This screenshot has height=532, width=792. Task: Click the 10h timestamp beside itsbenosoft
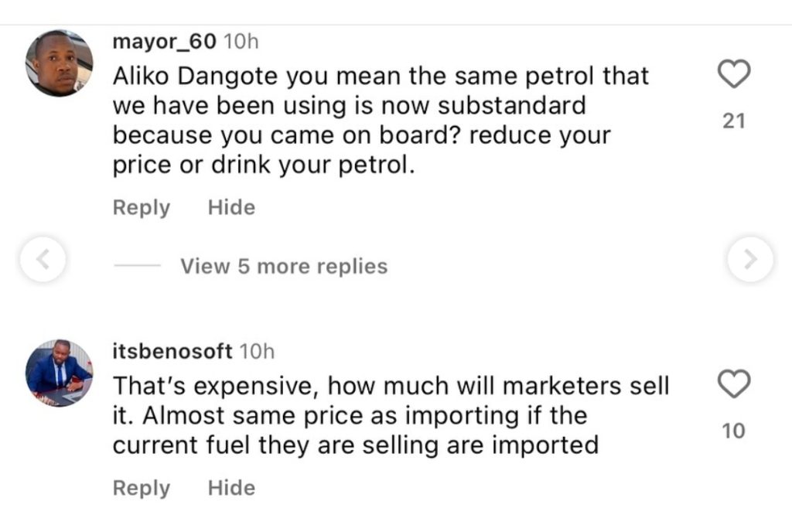coord(257,351)
